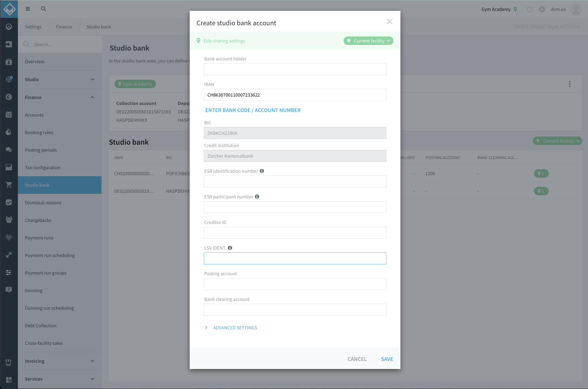588x389 pixels.
Task: Click the help question mark in top bar
Action: point(530,9)
